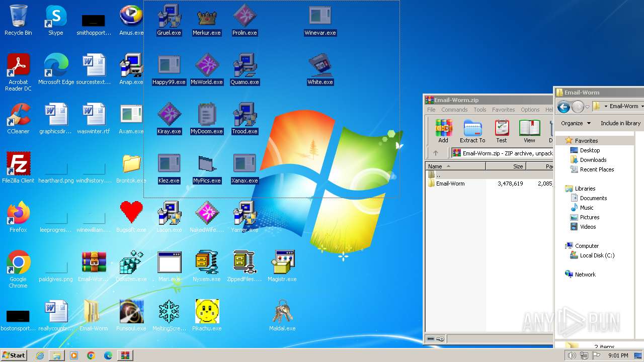Select the MsWorld.exe desktop icon
644x362 pixels.
pyautogui.click(x=207, y=70)
